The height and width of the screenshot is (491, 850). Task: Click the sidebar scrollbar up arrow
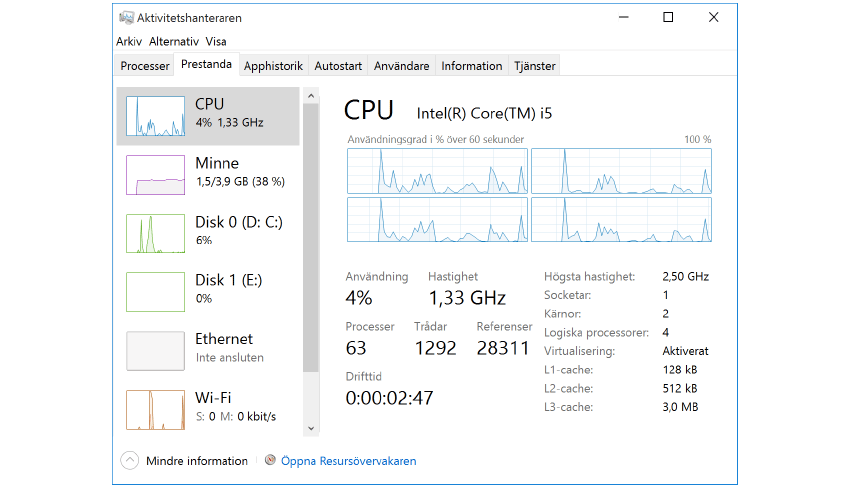click(x=311, y=97)
